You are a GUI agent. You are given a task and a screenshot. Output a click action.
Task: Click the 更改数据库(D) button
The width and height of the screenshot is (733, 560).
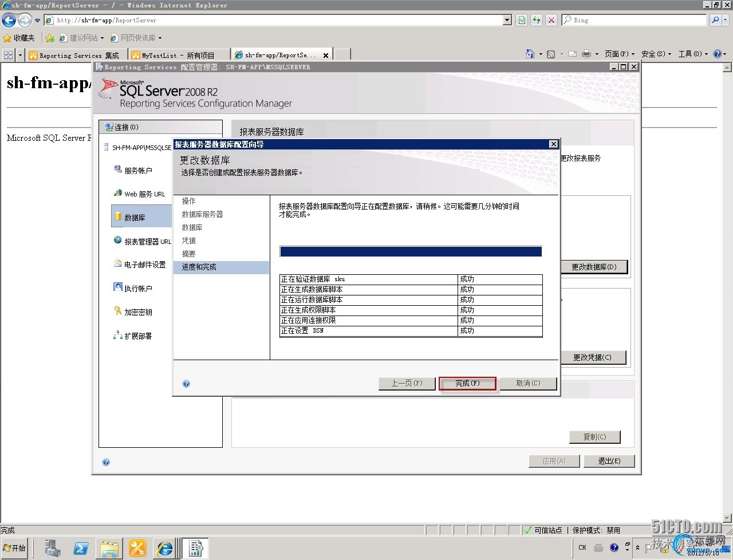(x=594, y=267)
